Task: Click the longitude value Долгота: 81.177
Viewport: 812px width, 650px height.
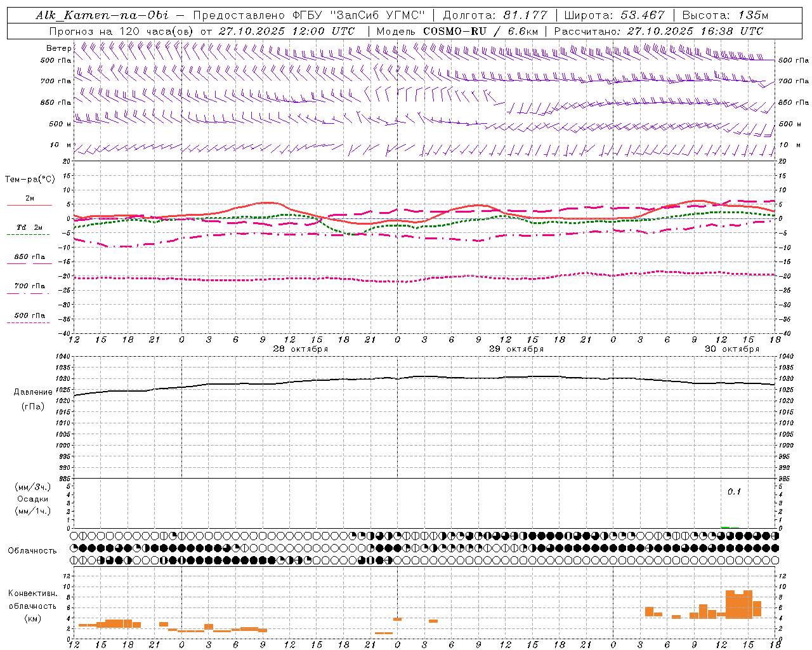Action: coord(497,15)
